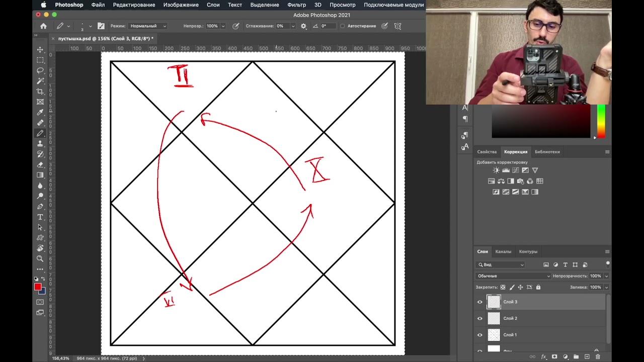
Task: Open the Фильтр menu
Action: point(296,5)
